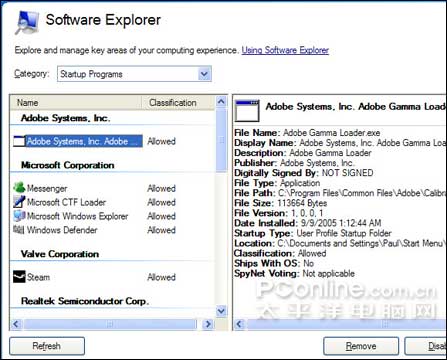Select the Messenger entry
This screenshot has width=447, height=360.
[47, 188]
